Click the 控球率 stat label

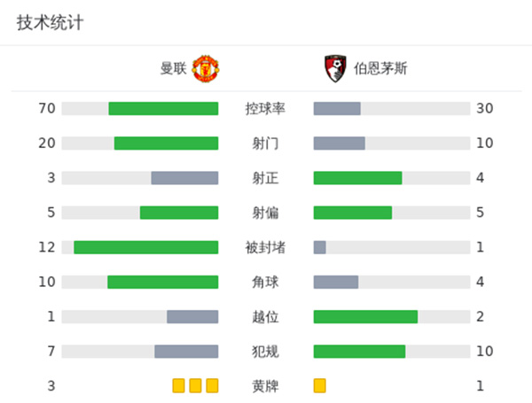265,109
